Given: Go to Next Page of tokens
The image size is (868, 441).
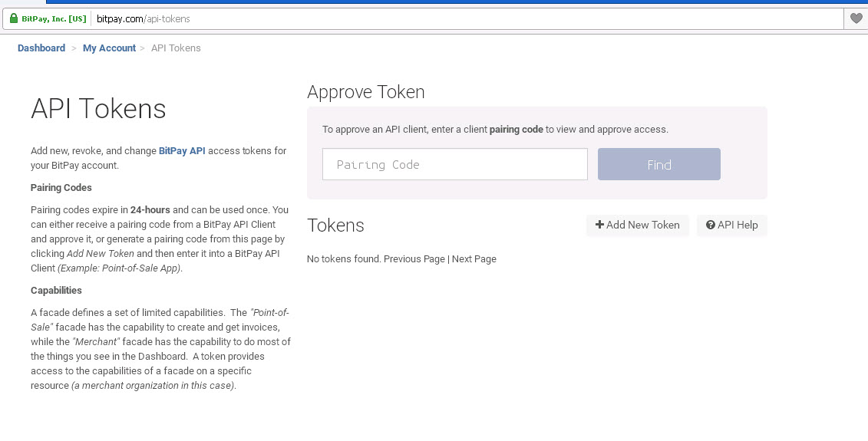Looking at the screenshot, I should (474, 258).
